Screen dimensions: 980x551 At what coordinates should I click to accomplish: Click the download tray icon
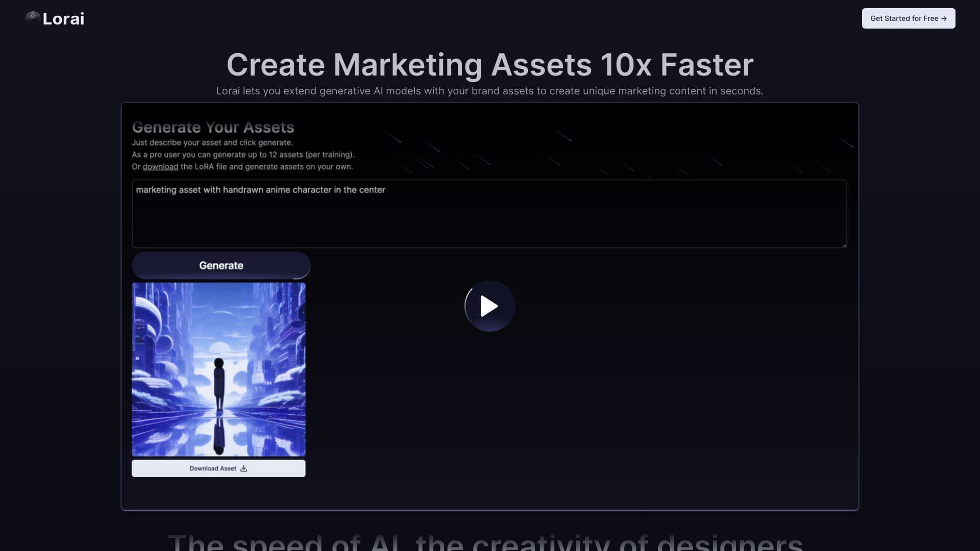(244, 468)
